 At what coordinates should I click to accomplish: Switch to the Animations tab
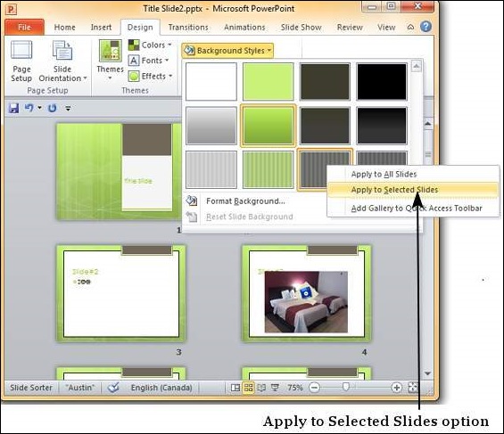coord(244,28)
